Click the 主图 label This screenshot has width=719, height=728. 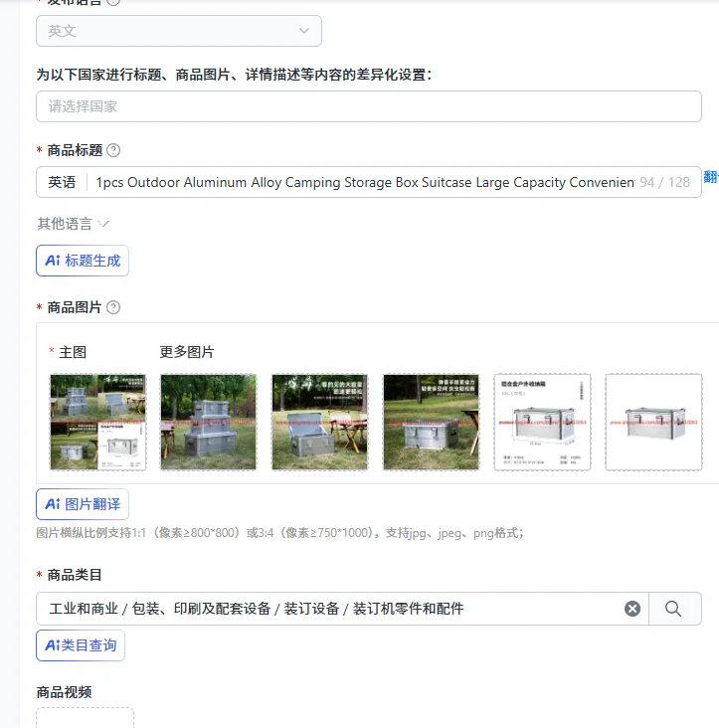pyautogui.click(x=73, y=352)
